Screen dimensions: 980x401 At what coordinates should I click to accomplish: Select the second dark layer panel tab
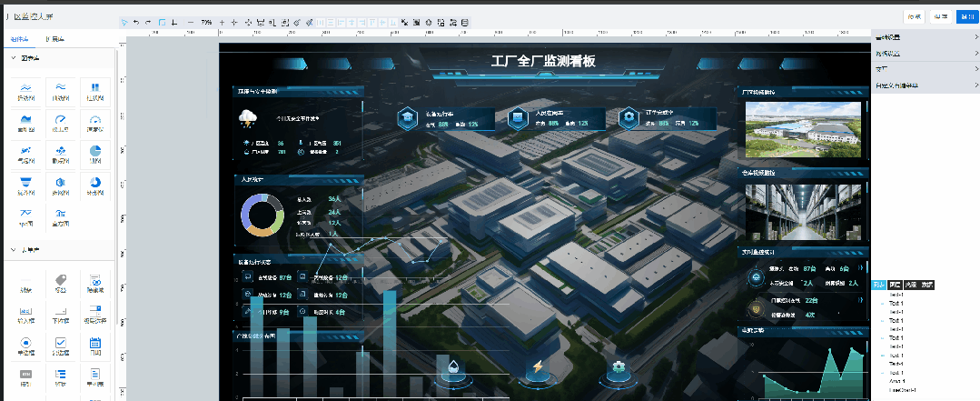point(895,285)
